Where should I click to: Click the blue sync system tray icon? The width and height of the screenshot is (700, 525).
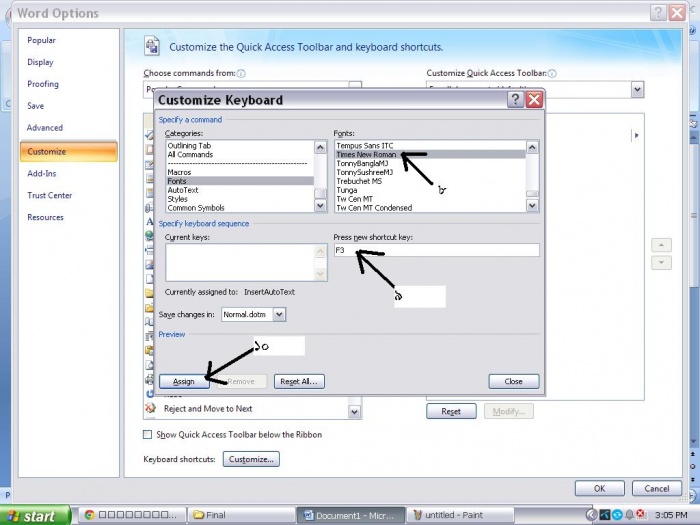(x=617, y=515)
